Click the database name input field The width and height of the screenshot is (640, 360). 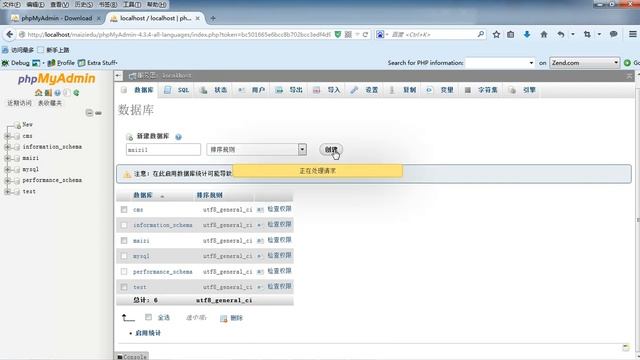163,149
